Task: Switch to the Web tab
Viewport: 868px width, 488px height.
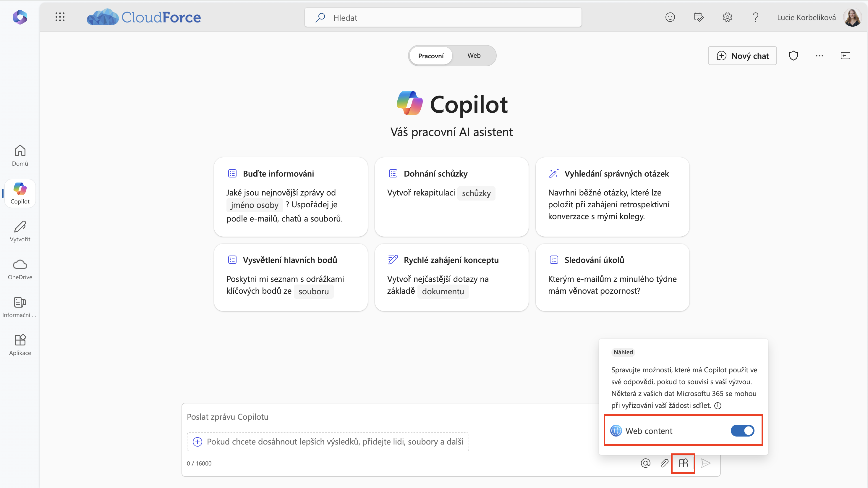Action: point(474,56)
